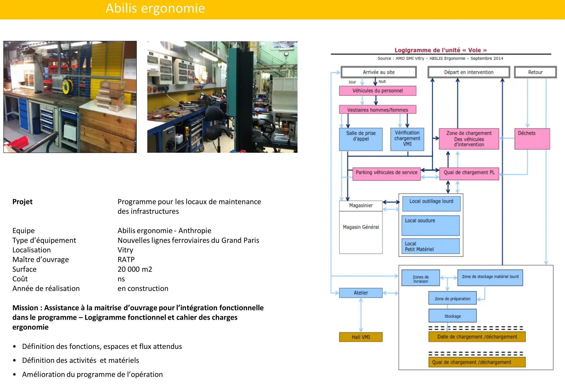Click the 'Hall VMI' gold box
The height and width of the screenshot is (392, 565).
coord(361,337)
